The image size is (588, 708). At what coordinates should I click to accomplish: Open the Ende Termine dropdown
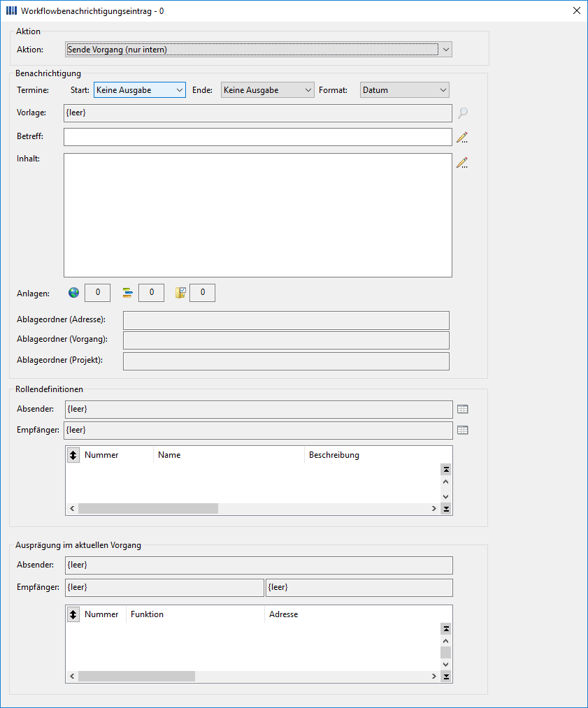point(267,90)
